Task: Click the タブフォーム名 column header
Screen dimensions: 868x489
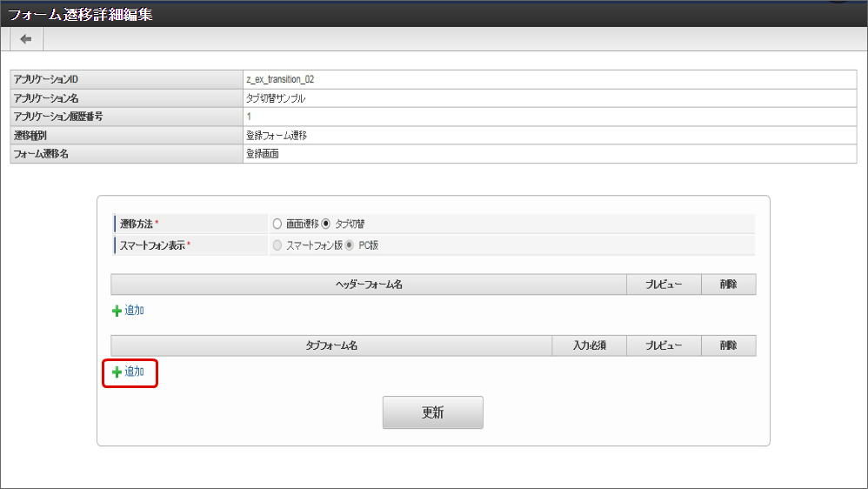Action: tap(331, 345)
